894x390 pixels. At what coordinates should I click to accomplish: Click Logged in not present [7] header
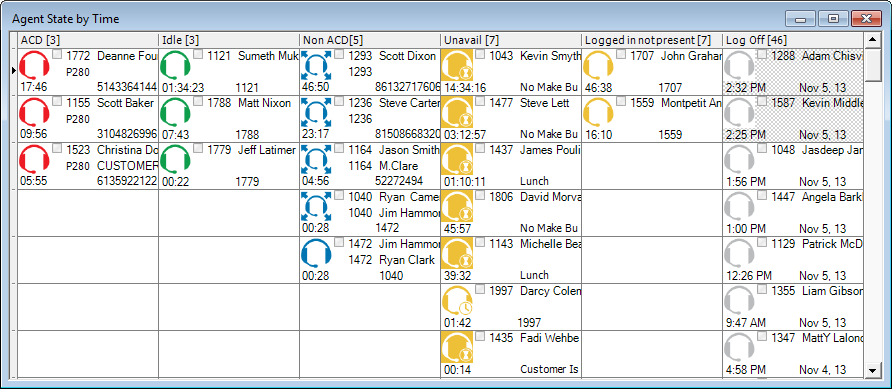652,40
